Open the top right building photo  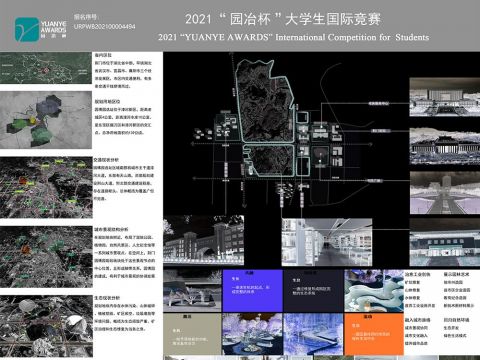pyautogui.click(x=445, y=97)
